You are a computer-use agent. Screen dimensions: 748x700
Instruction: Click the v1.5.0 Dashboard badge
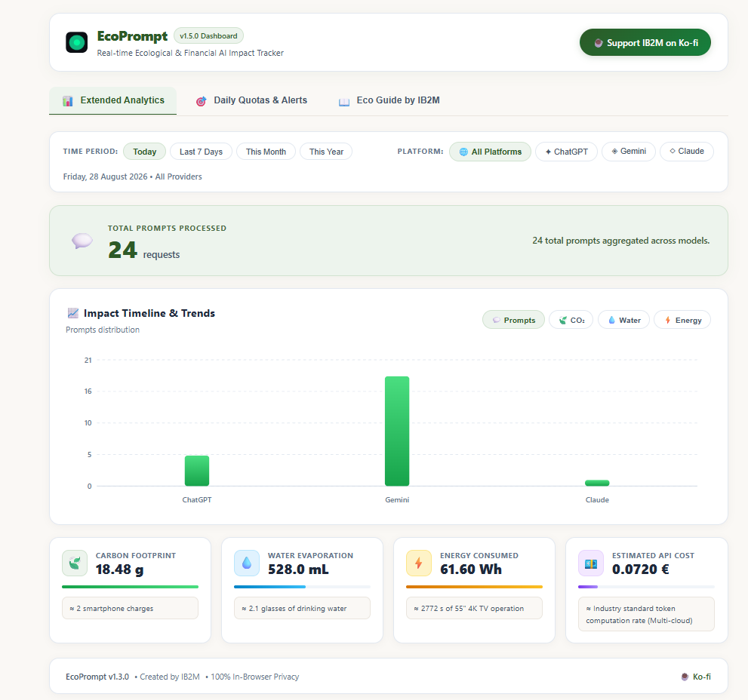pos(208,35)
